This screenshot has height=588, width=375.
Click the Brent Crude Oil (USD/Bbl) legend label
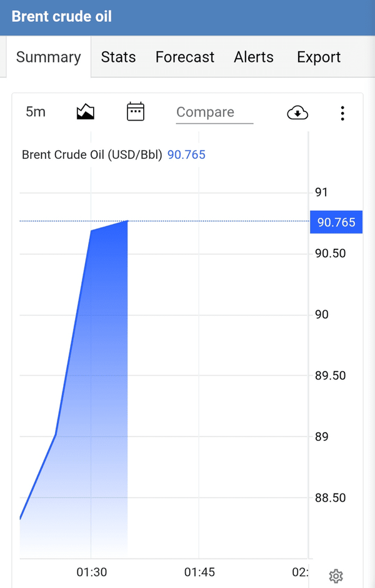click(x=92, y=155)
